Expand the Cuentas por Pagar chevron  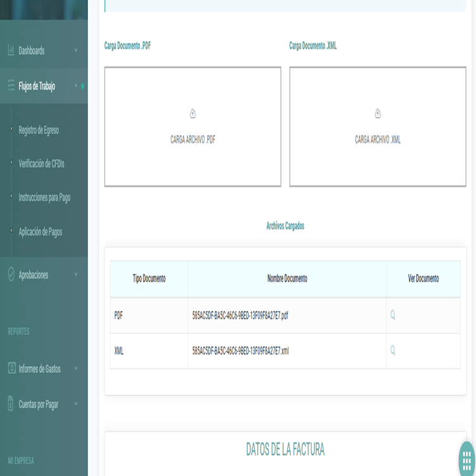76,404
